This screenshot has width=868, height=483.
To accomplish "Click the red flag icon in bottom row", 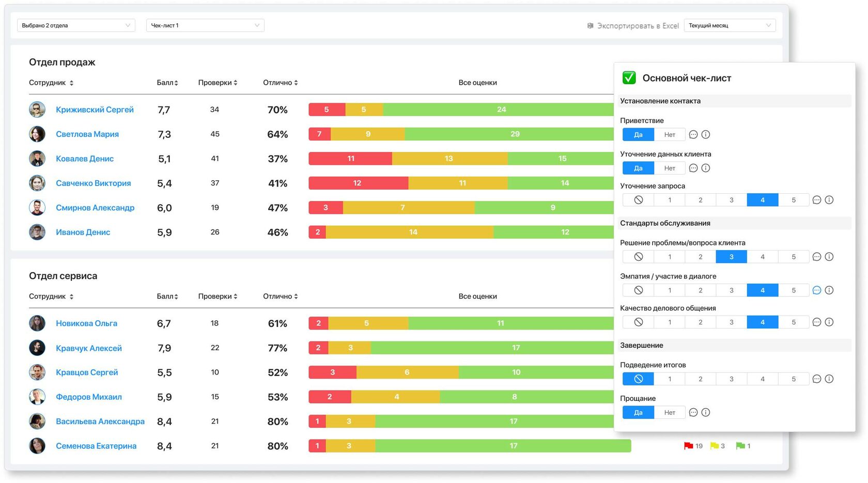I will [688, 446].
